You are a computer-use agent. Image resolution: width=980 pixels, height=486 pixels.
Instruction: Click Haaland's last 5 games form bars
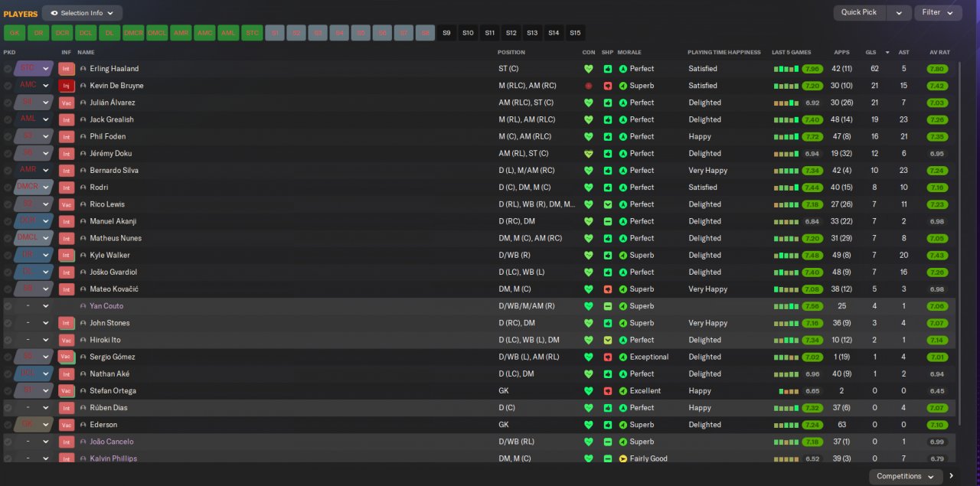(786, 69)
